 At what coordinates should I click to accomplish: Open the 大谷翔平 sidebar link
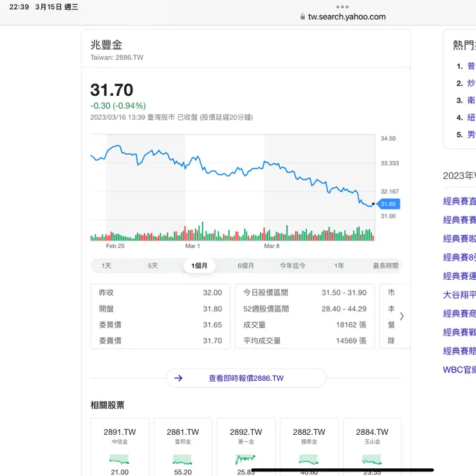[x=459, y=295]
